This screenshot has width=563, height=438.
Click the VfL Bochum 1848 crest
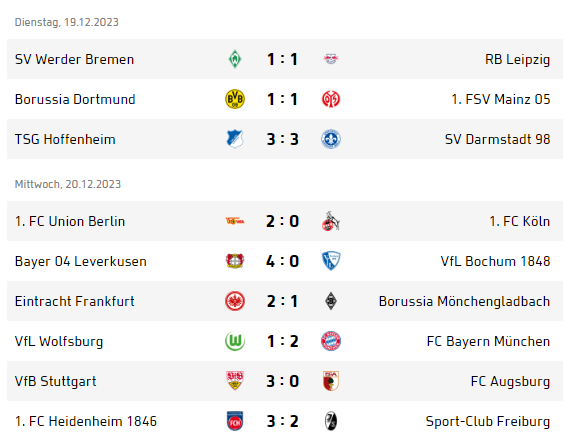point(331,261)
